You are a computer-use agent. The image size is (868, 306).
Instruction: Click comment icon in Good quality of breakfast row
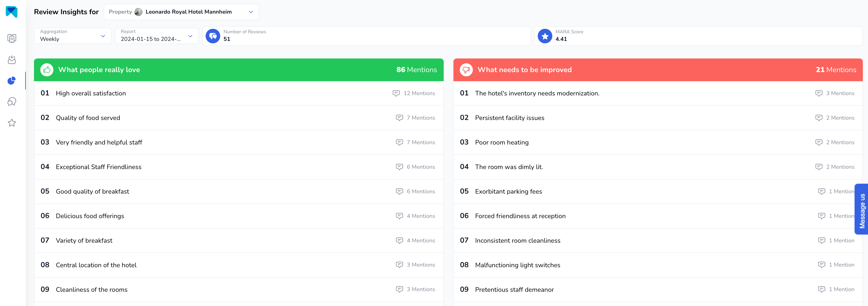(399, 191)
